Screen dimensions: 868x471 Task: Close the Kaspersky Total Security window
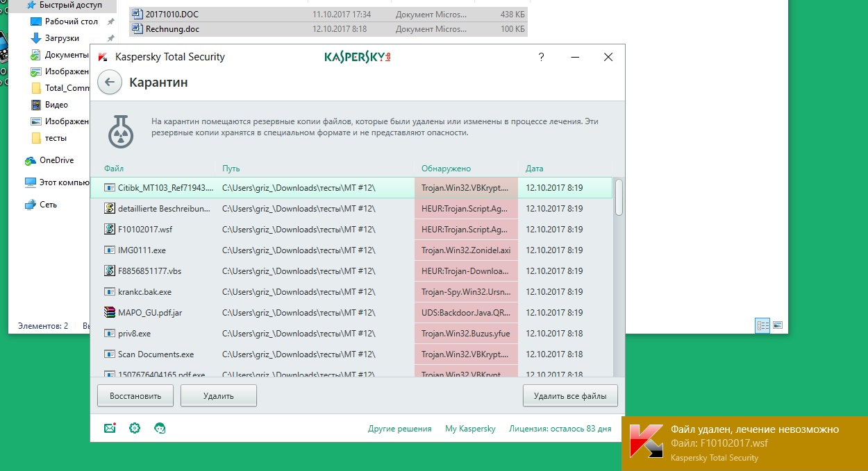tap(608, 57)
